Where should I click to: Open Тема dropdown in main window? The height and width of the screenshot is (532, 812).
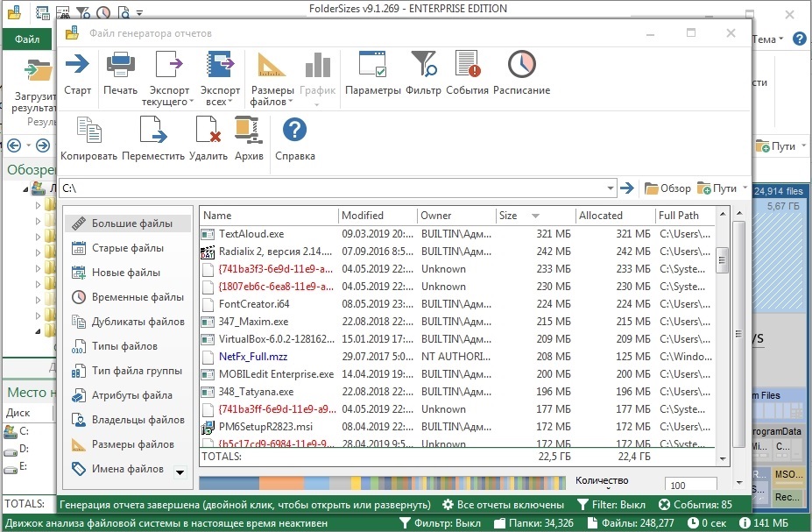[x=767, y=39]
